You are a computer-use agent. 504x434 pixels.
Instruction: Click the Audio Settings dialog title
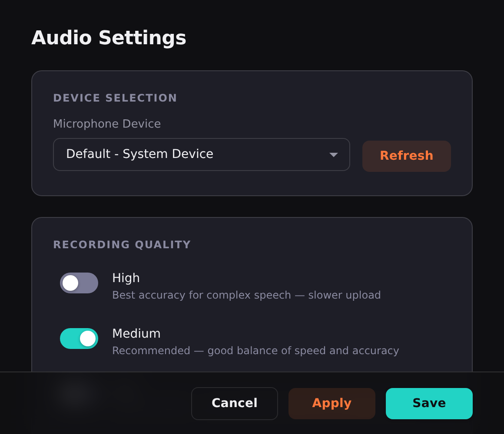pos(108,38)
